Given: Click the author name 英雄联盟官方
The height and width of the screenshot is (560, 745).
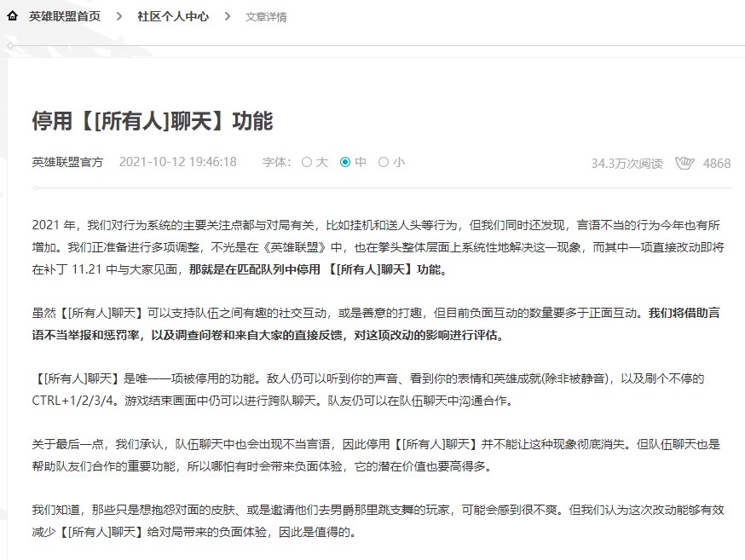Looking at the screenshot, I should click(x=67, y=163).
